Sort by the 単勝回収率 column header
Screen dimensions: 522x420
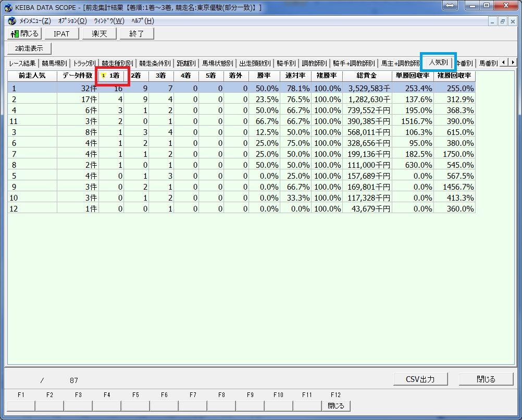[x=413, y=76]
